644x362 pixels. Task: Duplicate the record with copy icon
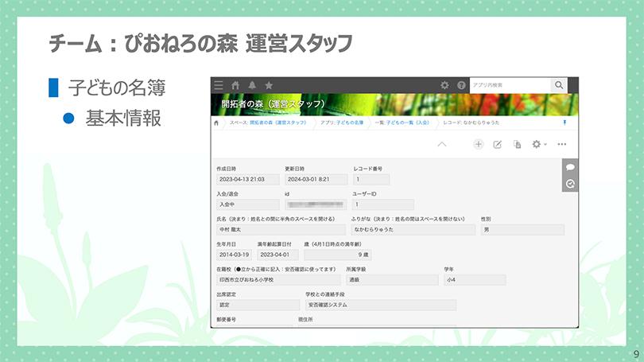point(517,144)
